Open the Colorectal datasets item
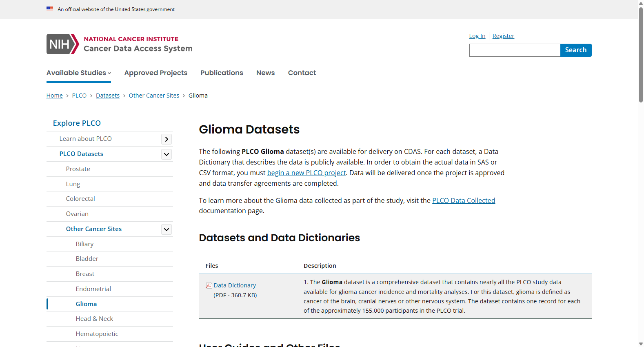 [80, 199]
